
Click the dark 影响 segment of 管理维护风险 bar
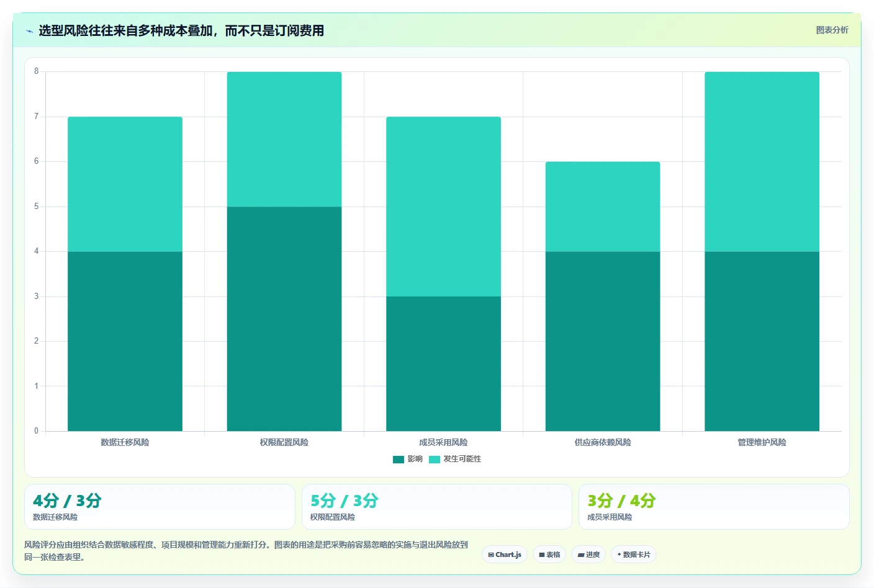762,341
